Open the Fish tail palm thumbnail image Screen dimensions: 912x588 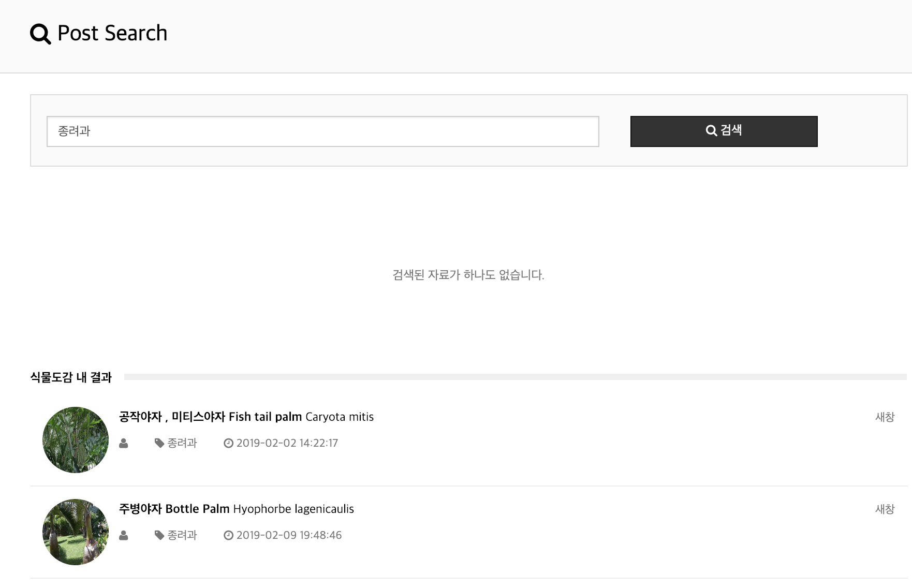pos(76,439)
